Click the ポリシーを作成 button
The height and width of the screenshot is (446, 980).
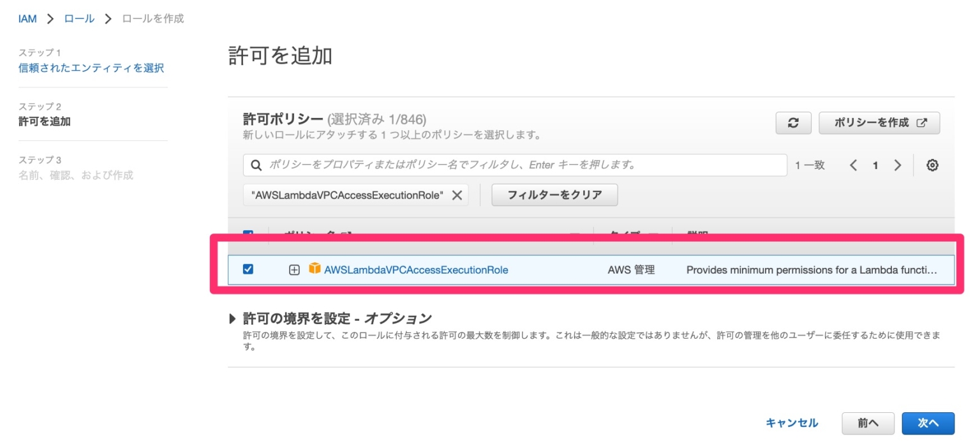tap(879, 123)
